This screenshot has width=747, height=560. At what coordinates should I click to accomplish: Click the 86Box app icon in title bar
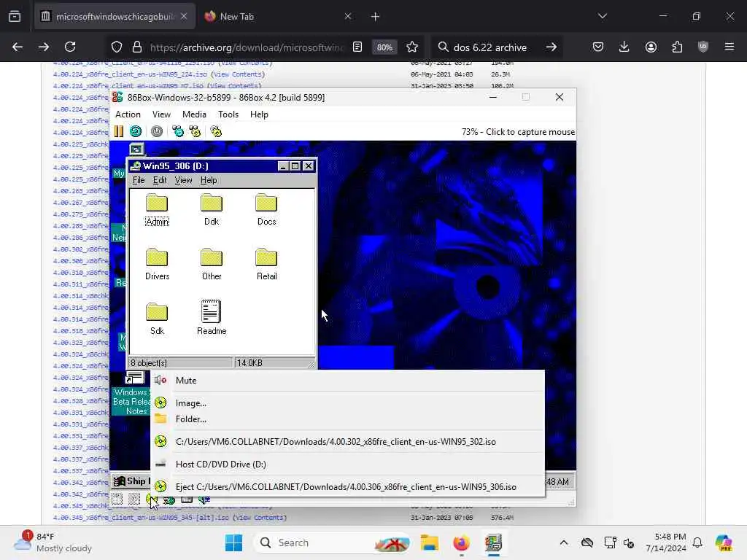[x=117, y=97]
